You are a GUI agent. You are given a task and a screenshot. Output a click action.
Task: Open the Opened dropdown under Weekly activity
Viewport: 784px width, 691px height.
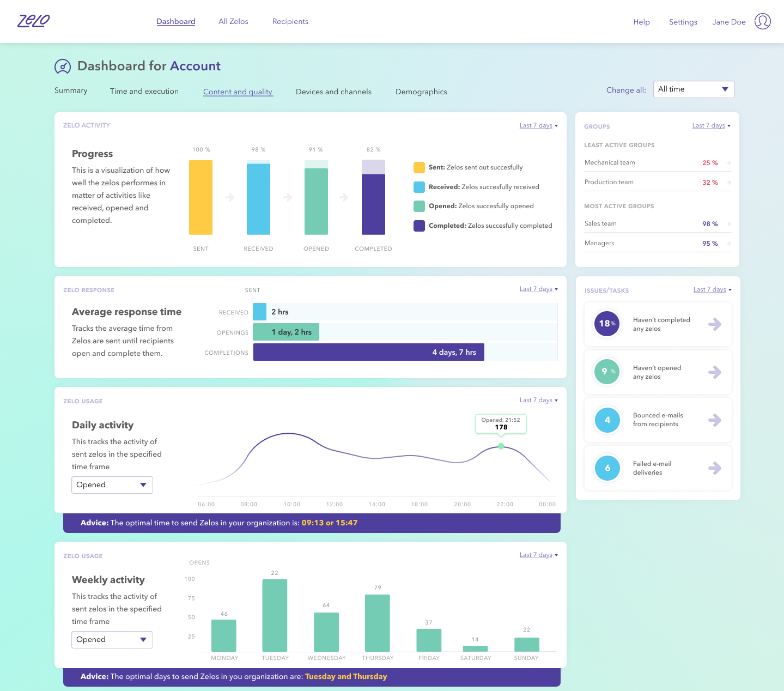pos(112,640)
